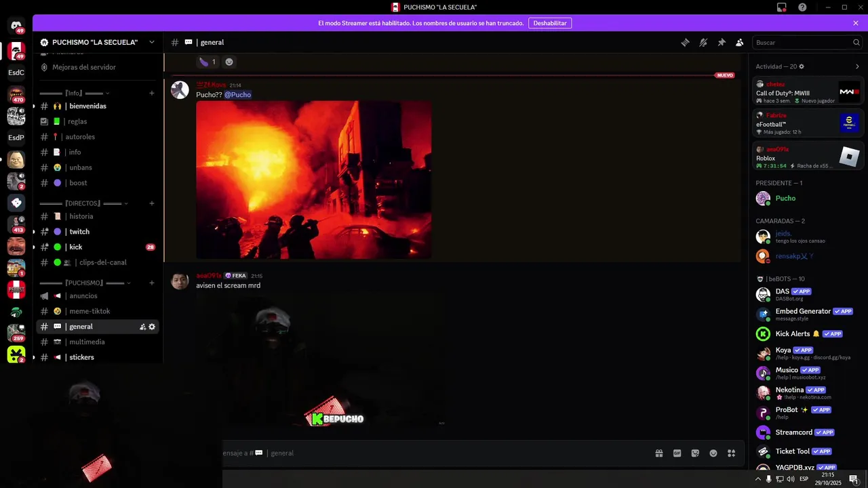Dismiss the streamer mode banner
Viewport: 868px width, 488px height.
click(x=856, y=23)
